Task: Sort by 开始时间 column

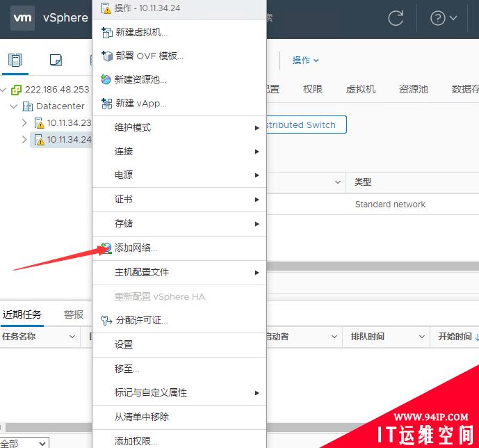Action: [455, 337]
